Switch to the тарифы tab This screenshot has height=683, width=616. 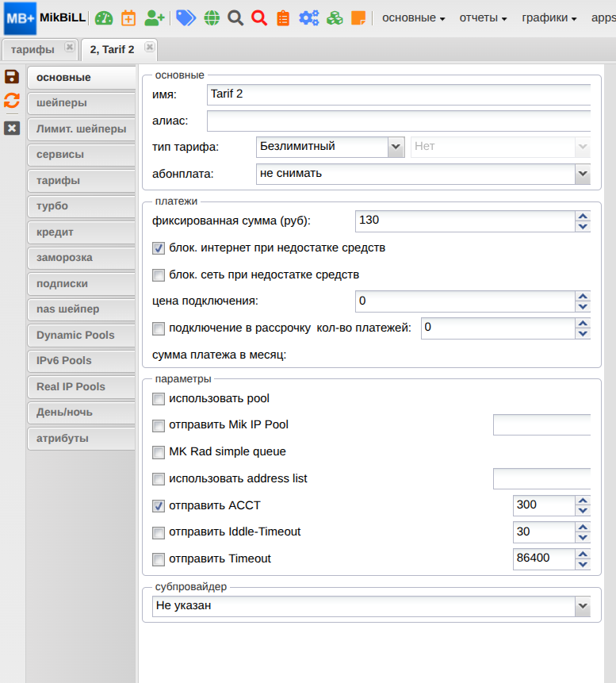tap(33, 50)
